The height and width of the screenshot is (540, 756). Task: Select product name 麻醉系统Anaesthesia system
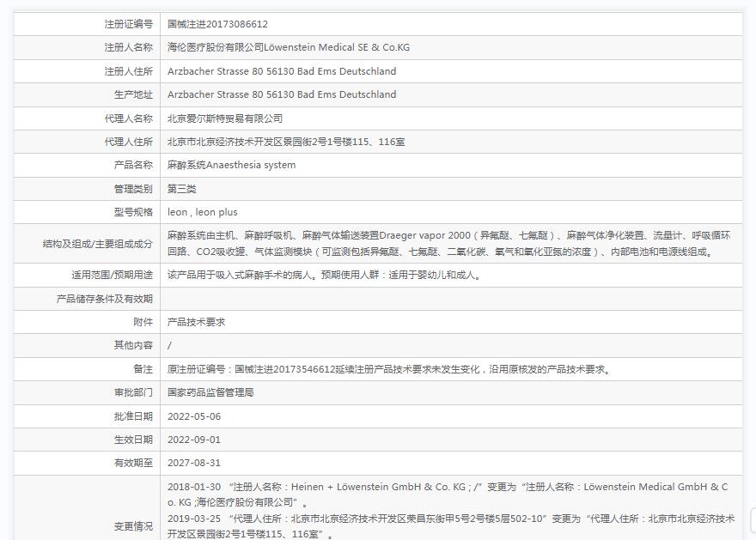tap(231, 165)
